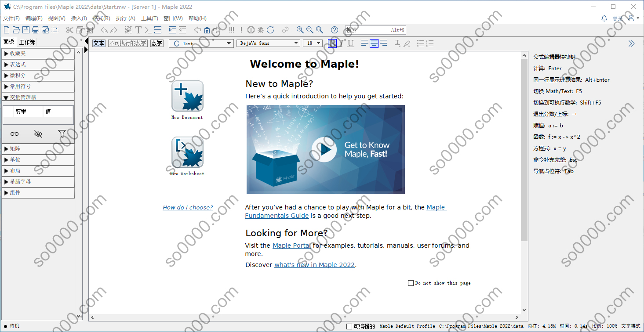This screenshot has width=644, height=332.
Task: Open the DejaVu Sans font dropdown
Action: (268, 43)
